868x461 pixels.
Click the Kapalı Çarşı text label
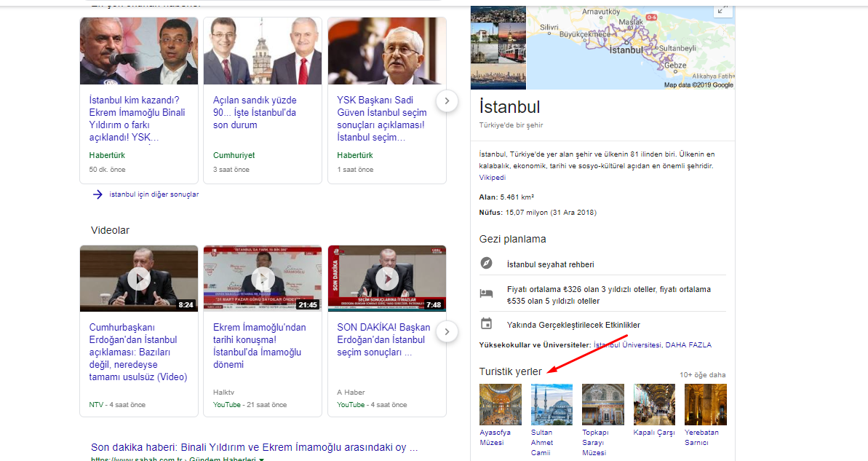pos(654,433)
